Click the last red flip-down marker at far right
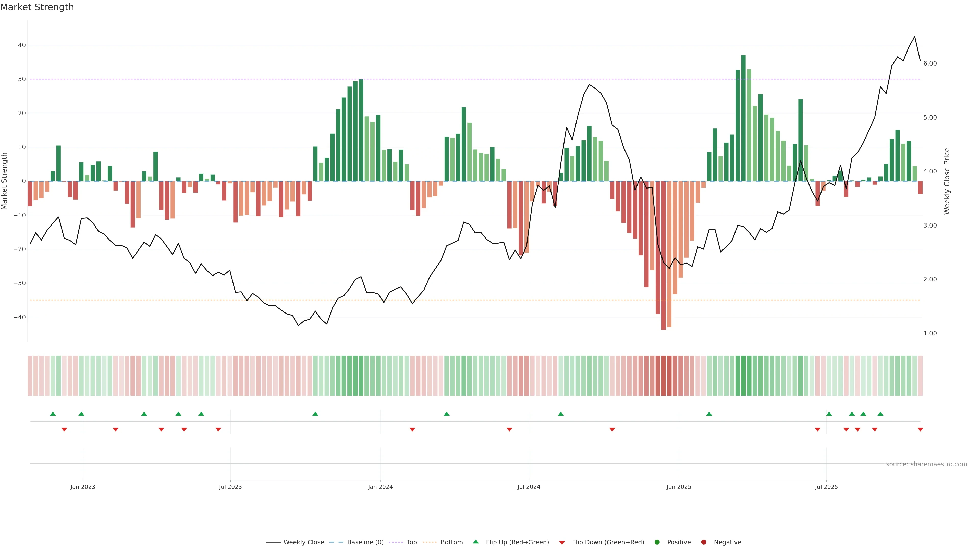Screen dimensions: 980x551 coord(920,429)
